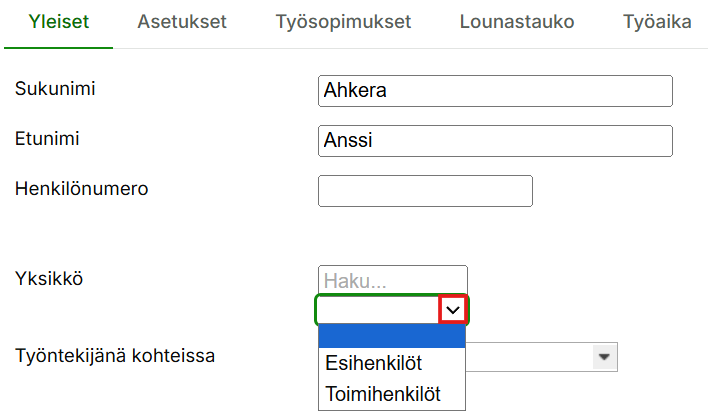Image resolution: width=708 pixels, height=420 pixels.
Task: Click the Yksikkö label text
Action: pyautogui.click(x=48, y=278)
